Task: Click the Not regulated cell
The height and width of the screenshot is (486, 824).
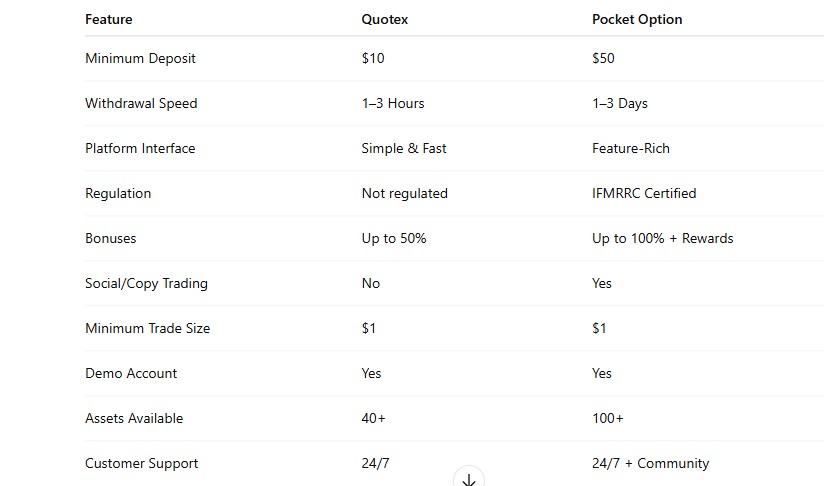Action: pyautogui.click(x=405, y=194)
